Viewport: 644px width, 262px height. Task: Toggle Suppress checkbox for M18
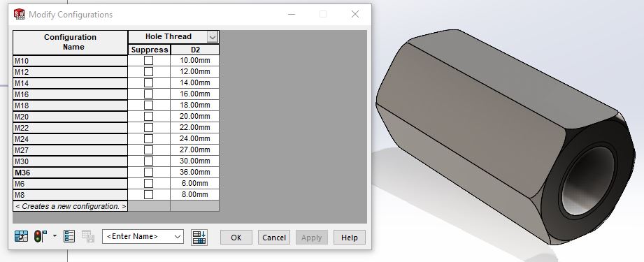click(149, 105)
